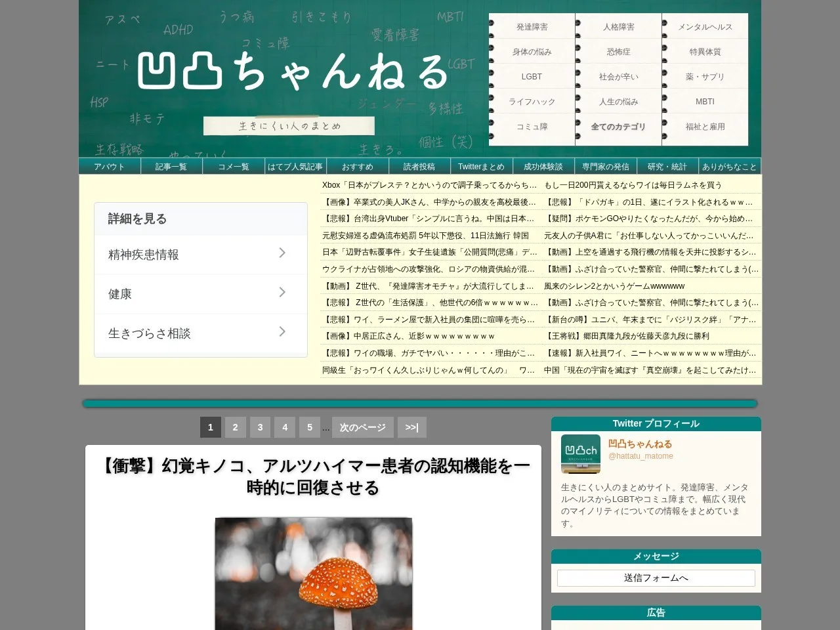
Task: Open headline 台湾出身Vtuber
Action: pyautogui.click(x=430, y=219)
